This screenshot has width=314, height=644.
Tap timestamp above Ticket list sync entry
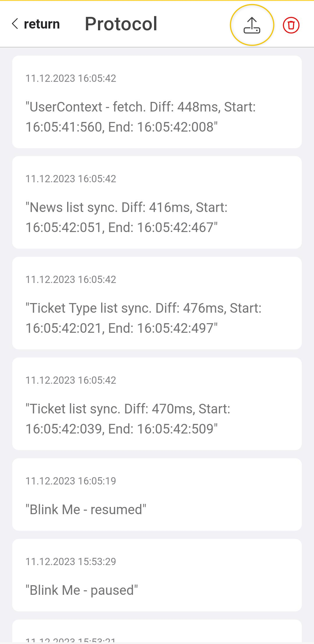[x=71, y=380]
